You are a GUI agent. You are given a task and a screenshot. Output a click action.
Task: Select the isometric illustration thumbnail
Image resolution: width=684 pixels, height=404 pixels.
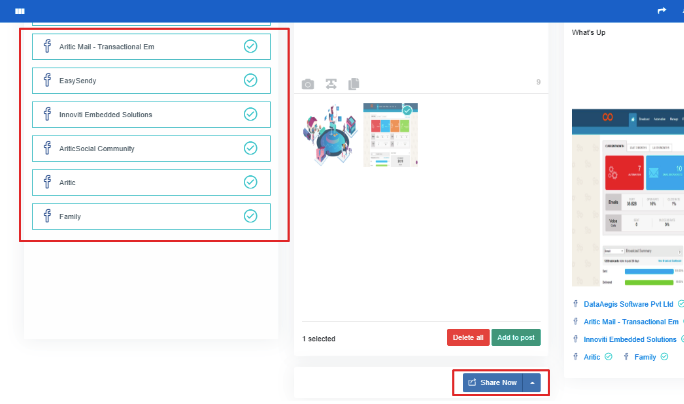tap(330, 135)
